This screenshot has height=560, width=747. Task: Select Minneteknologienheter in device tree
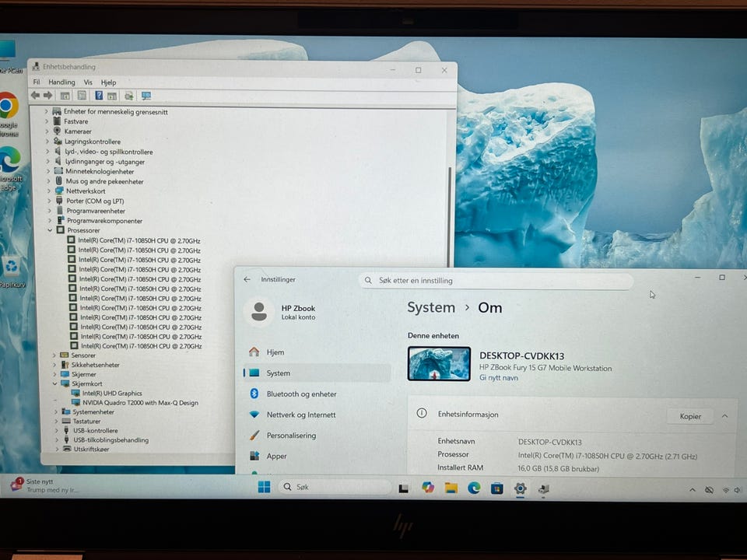pyautogui.click(x=100, y=171)
